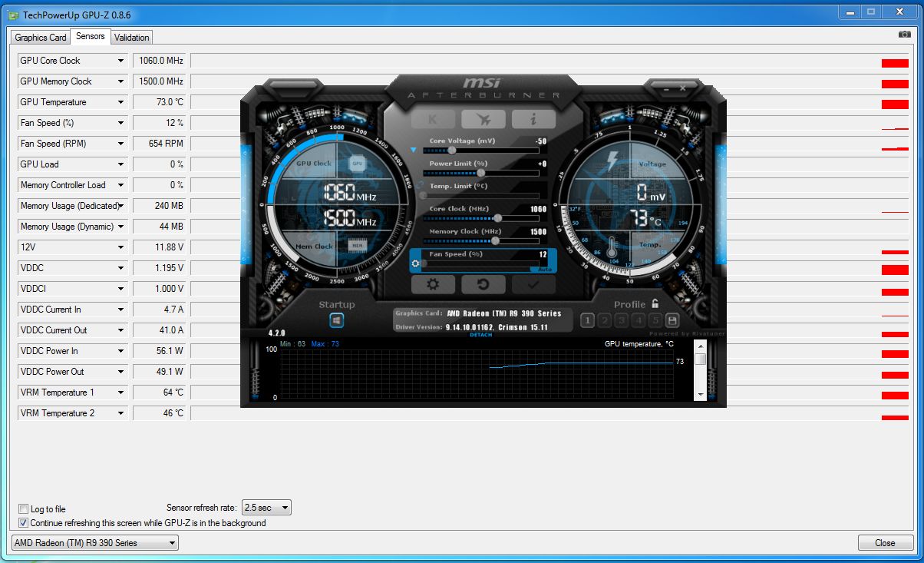The width and height of the screenshot is (924, 563).
Task: Open Afterburner settings with the gear button
Action: (434, 284)
